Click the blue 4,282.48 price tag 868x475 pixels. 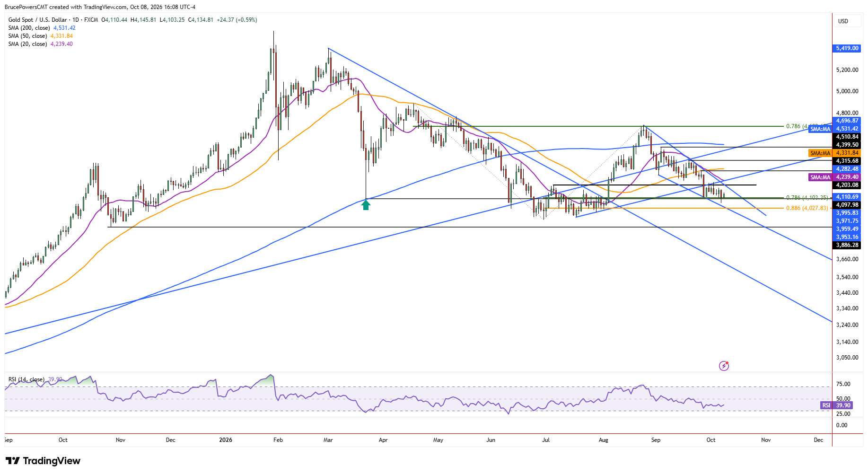(846, 169)
